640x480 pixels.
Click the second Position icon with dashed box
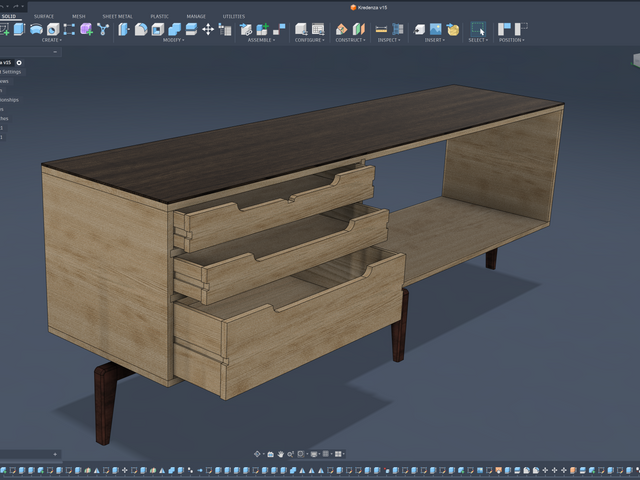coord(521,29)
